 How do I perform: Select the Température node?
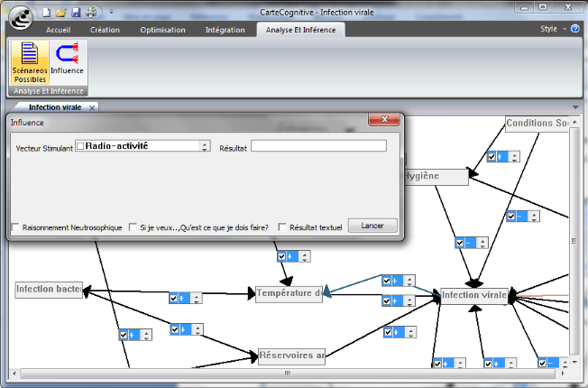click(289, 294)
